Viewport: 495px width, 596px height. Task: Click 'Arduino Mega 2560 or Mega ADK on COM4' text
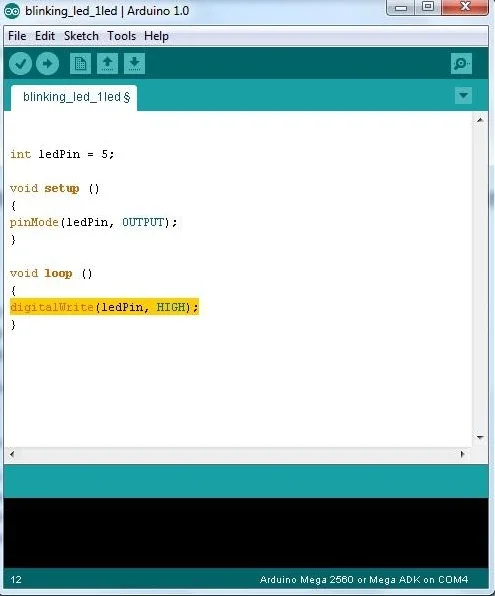[x=364, y=580]
